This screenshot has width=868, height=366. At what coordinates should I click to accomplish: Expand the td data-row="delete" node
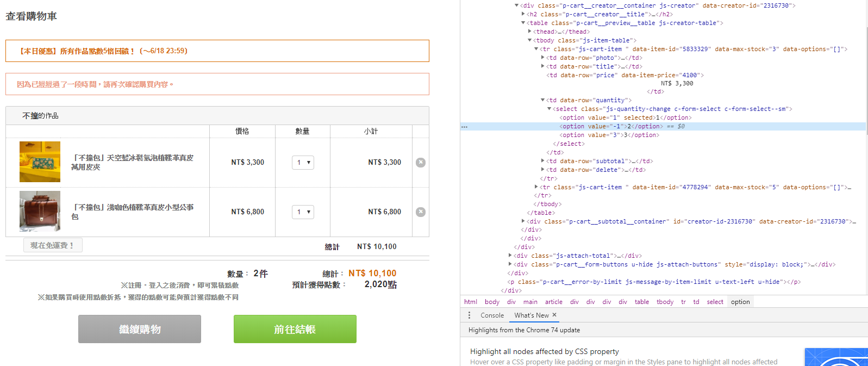pyautogui.click(x=543, y=170)
